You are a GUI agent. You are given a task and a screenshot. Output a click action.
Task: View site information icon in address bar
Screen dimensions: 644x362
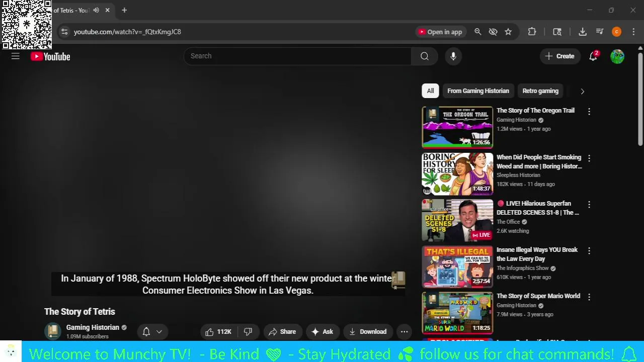[64, 32]
